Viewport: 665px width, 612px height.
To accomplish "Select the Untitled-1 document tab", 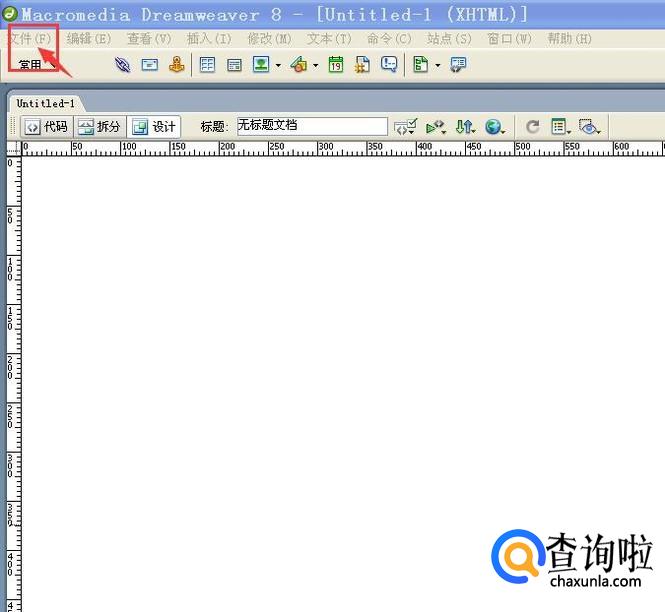I will click(x=45, y=103).
